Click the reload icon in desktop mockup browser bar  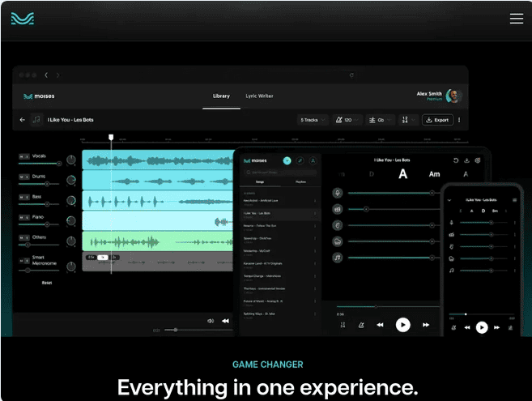[352, 75]
